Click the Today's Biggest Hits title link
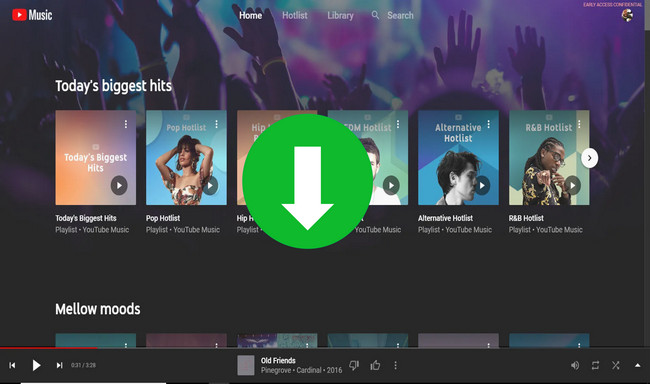 86,218
